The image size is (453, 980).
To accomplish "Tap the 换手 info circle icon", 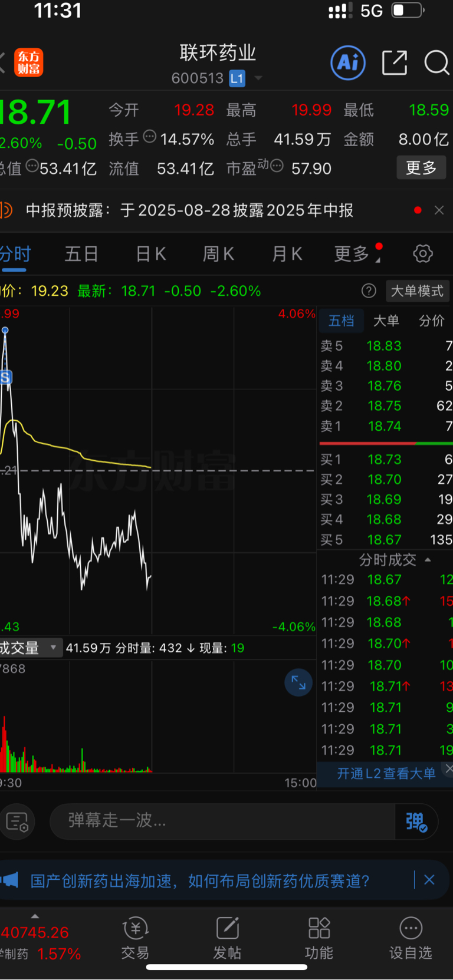I will tap(150, 137).
